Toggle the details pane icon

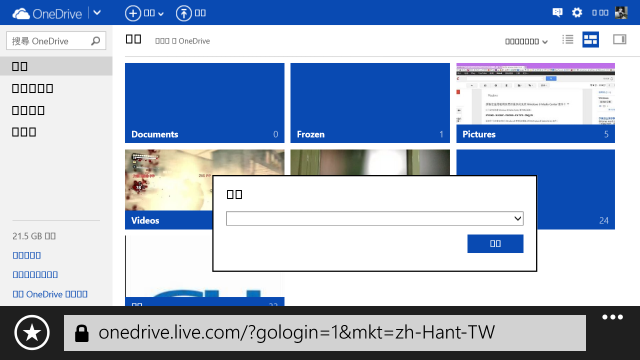coord(619,40)
